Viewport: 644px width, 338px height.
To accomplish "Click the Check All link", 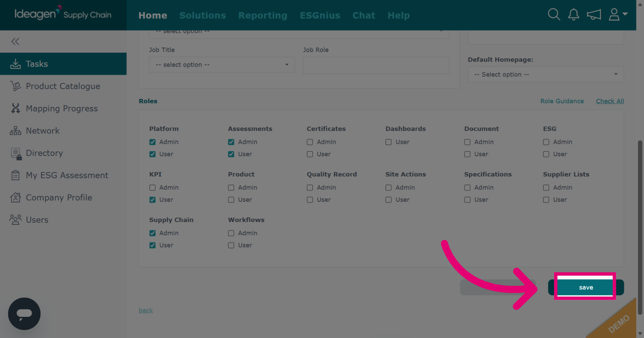I will [610, 101].
